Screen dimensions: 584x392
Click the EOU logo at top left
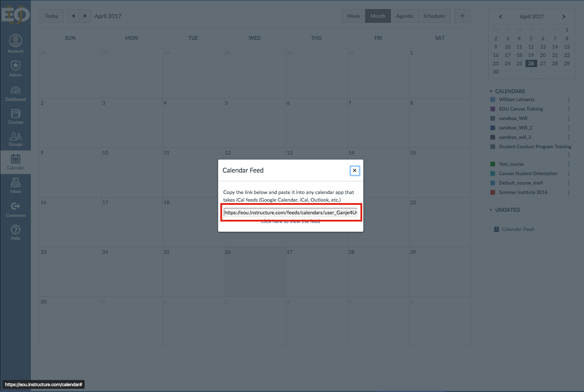point(15,15)
